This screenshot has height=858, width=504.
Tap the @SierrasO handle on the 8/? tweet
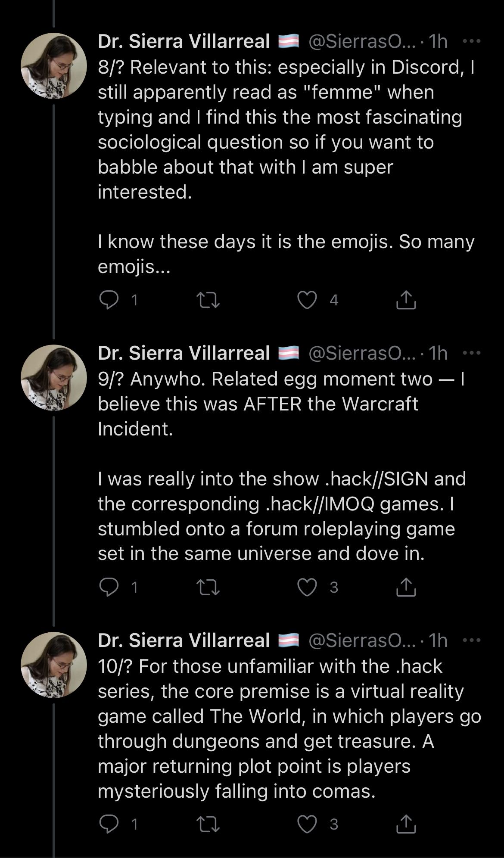pos(362,41)
